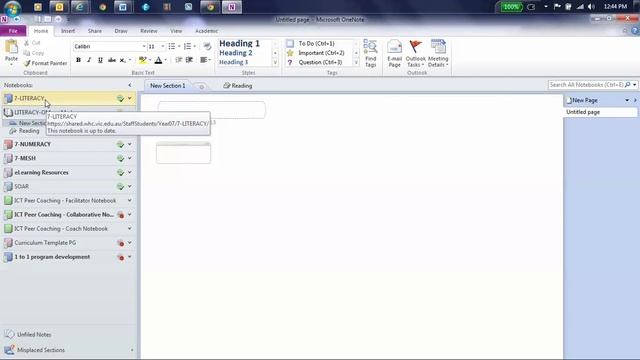
Task: Open the New Page dropdown arrow
Action: pyautogui.click(x=627, y=100)
